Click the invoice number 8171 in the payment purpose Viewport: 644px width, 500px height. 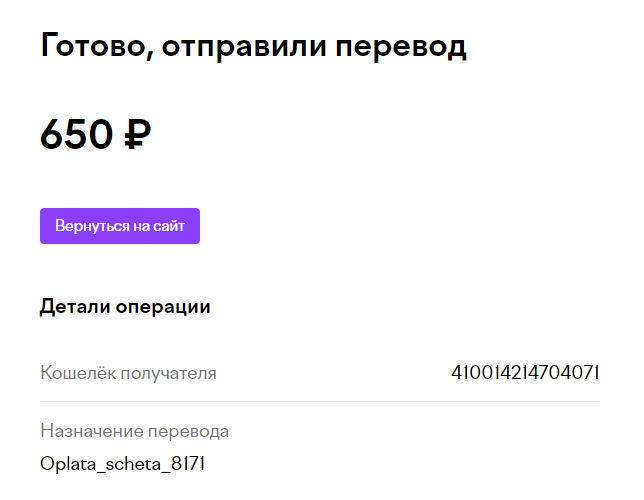[188, 464]
